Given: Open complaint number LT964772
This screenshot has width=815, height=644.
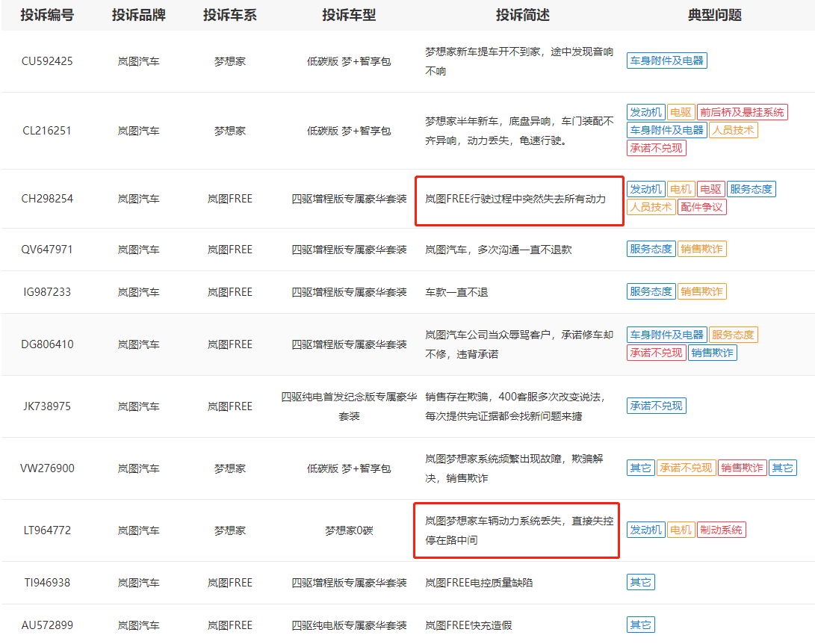Looking at the screenshot, I should point(47,530).
